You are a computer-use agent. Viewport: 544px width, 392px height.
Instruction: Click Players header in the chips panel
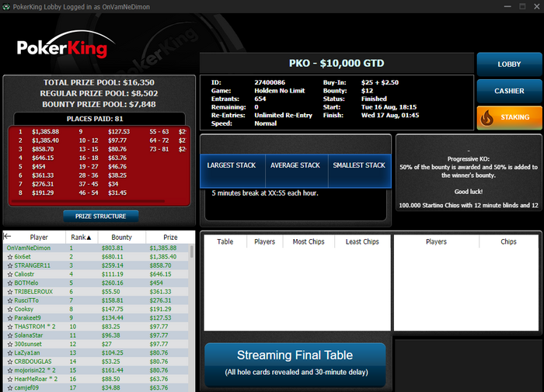[436, 241]
